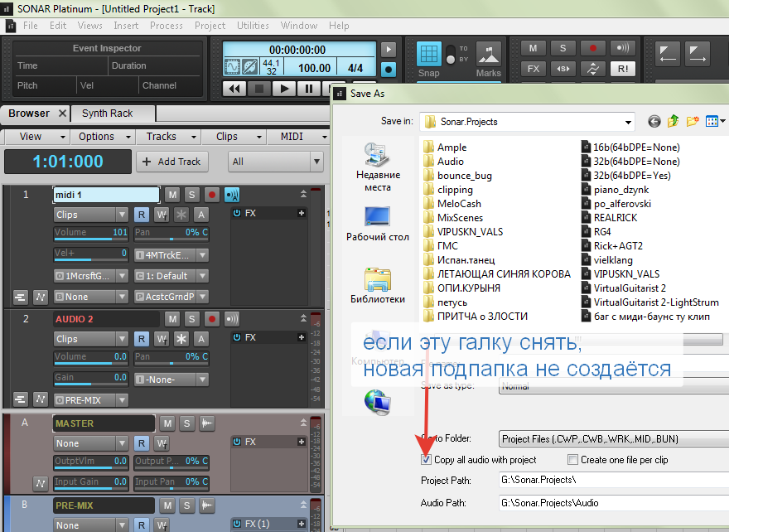Click the global record arm button in mix module
This screenshot has width=763, height=532.
tap(592, 48)
